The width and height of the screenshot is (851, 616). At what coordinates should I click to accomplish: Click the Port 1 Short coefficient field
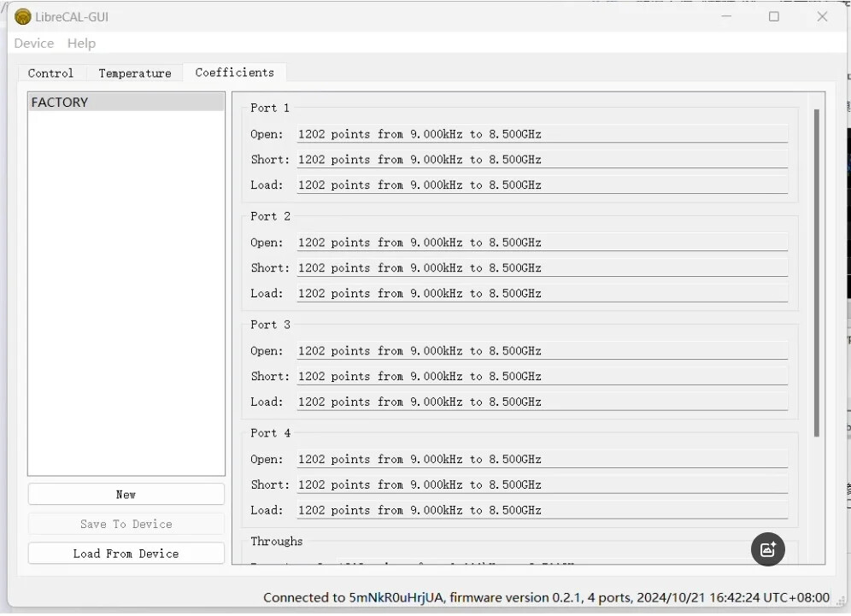542,159
